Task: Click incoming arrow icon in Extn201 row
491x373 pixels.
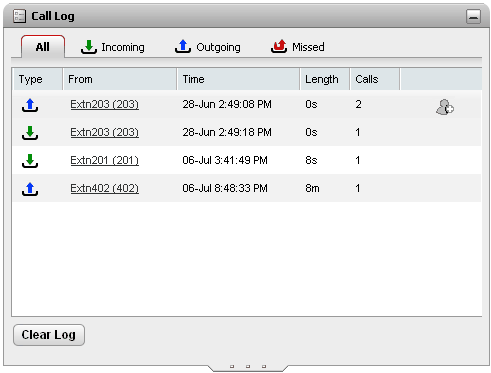Action: [x=30, y=161]
